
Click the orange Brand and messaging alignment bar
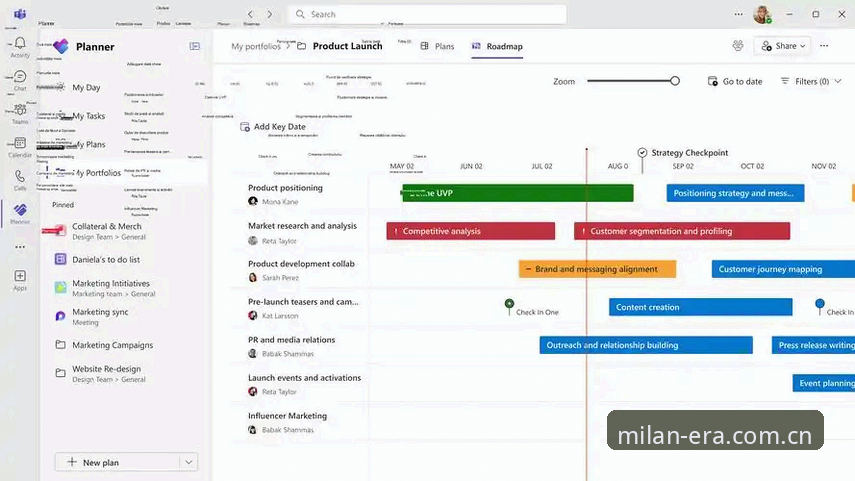pos(597,269)
